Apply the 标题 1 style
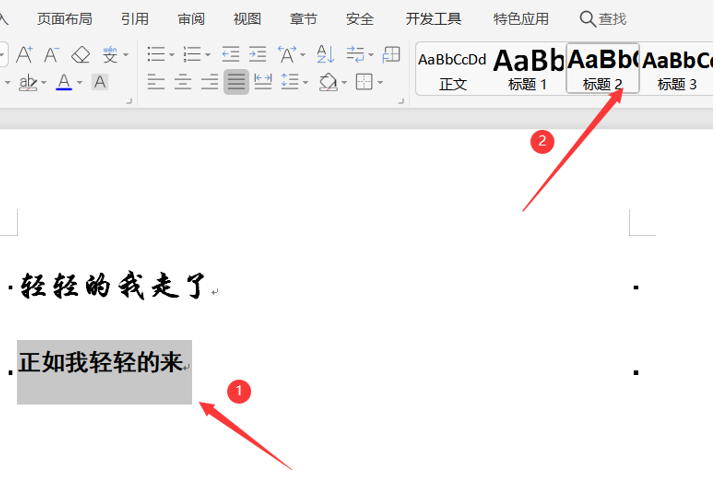716x485 pixels. (x=528, y=69)
